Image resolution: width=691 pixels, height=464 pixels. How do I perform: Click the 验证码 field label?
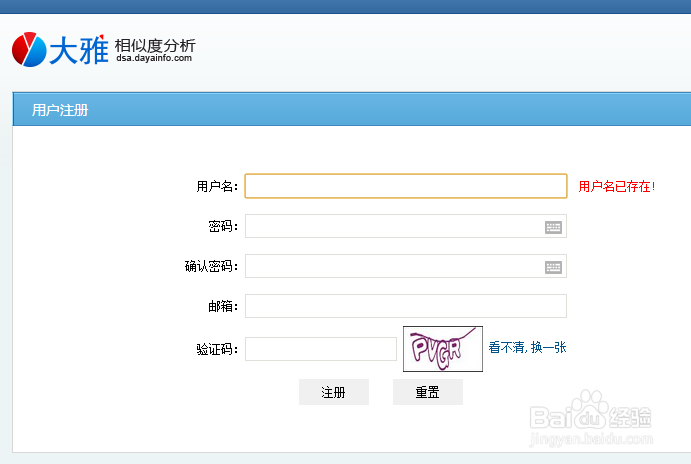[217, 349]
